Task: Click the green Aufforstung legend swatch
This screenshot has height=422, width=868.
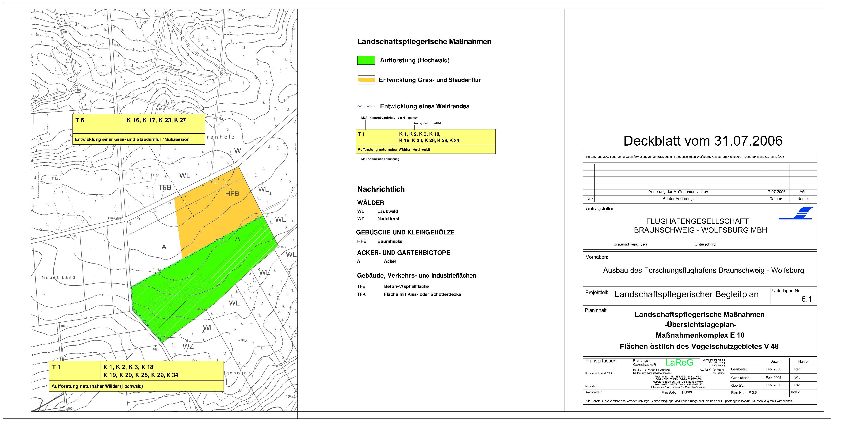Action: (366, 60)
